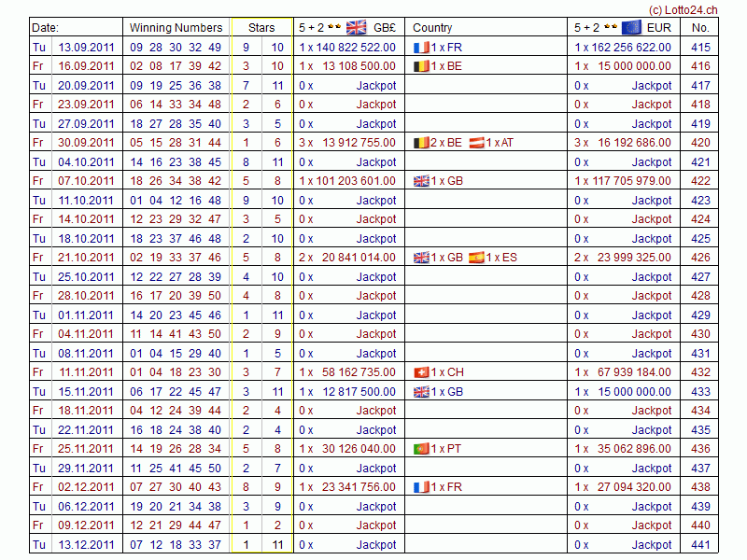Click the Austrian flag in draw 420 row

tap(475, 143)
